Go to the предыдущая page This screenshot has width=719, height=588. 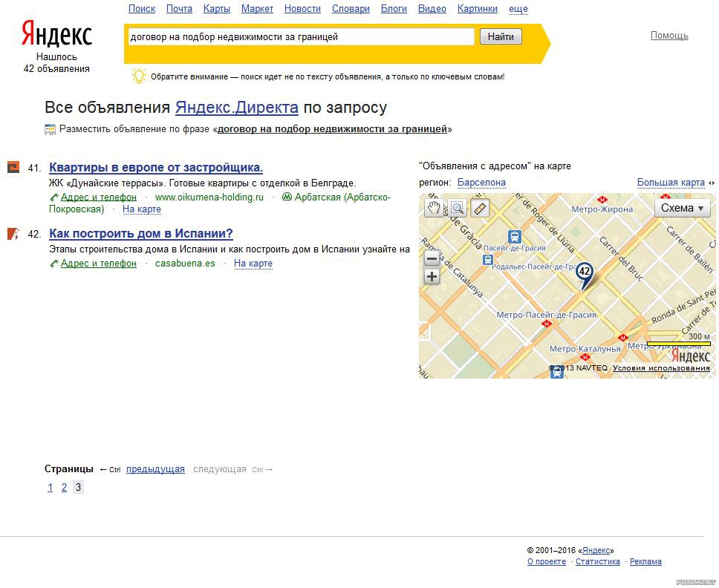[x=155, y=469]
